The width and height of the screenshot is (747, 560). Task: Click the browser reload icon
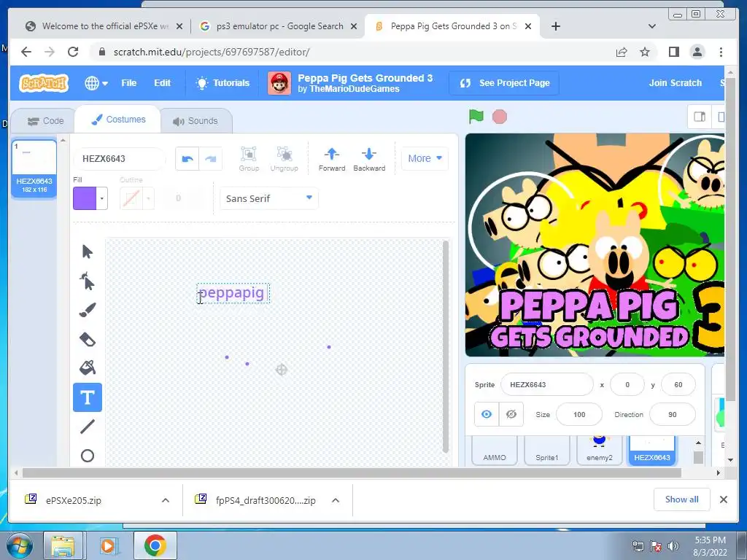pyautogui.click(x=73, y=52)
